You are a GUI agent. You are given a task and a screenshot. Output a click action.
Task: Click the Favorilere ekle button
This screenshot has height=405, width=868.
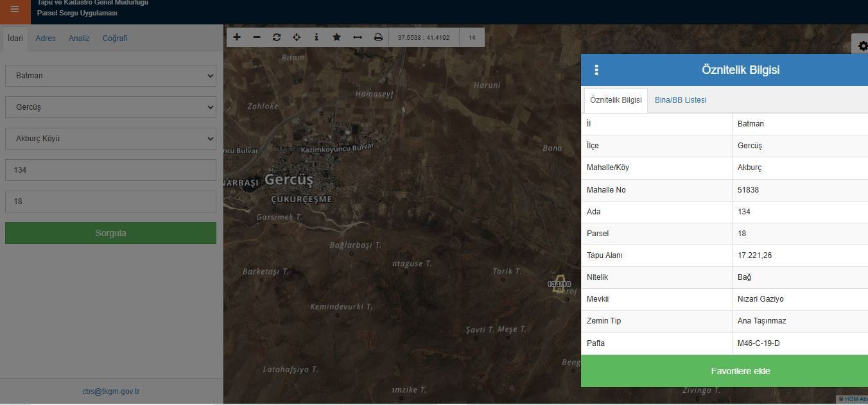point(740,371)
